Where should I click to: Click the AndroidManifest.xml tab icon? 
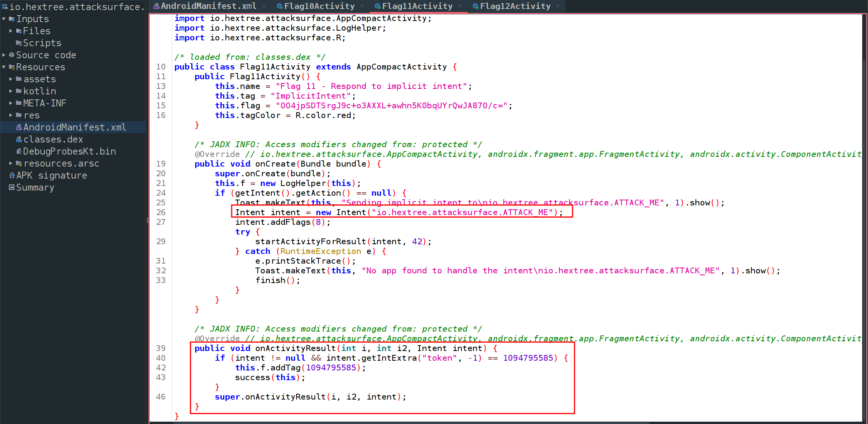(x=156, y=6)
